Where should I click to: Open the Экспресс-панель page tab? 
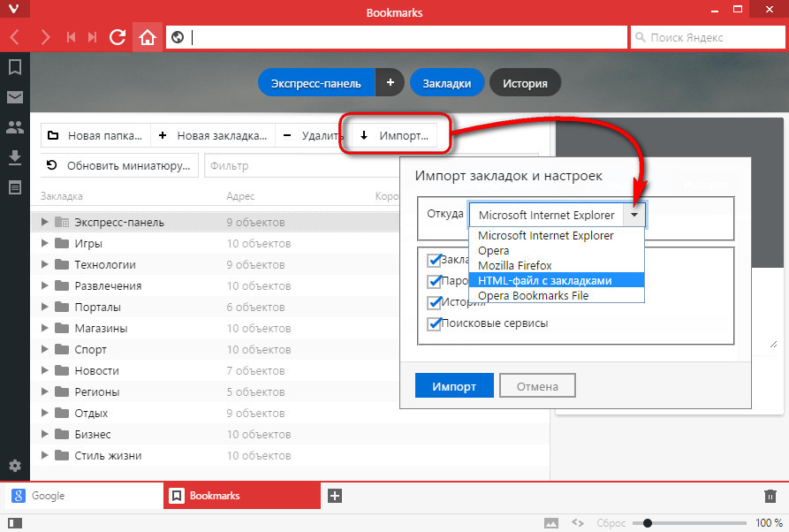(316, 82)
